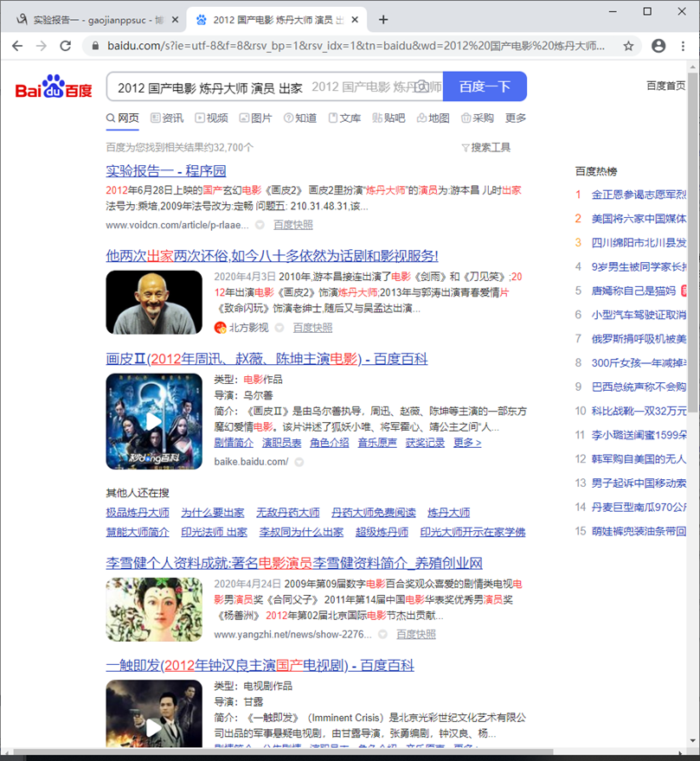The width and height of the screenshot is (700, 761).
Task: Select the 知道 search tab
Action: pos(300,118)
